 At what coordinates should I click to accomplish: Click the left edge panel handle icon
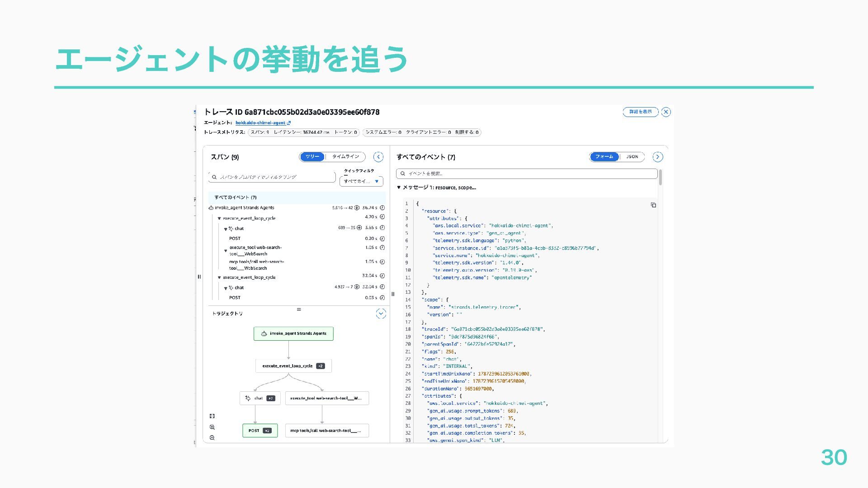click(x=199, y=277)
